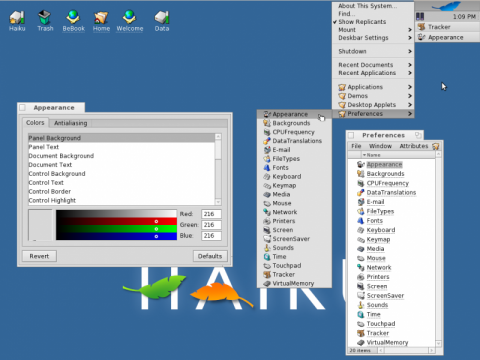Viewport: 480px width, 360px height.
Task: Click the Name column header
Action: click(398, 155)
